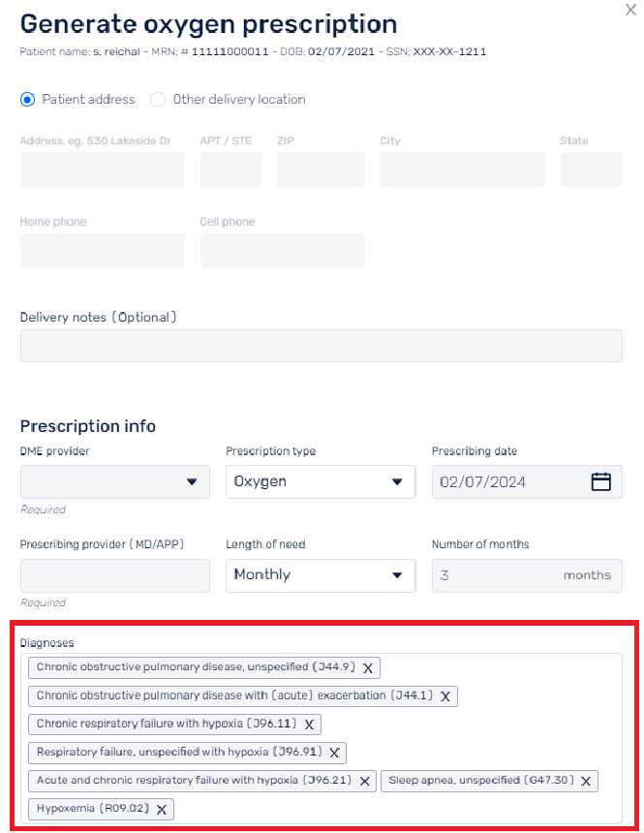Select the Patient address radio option
The width and height of the screenshot is (644, 833).
[x=28, y=100]
